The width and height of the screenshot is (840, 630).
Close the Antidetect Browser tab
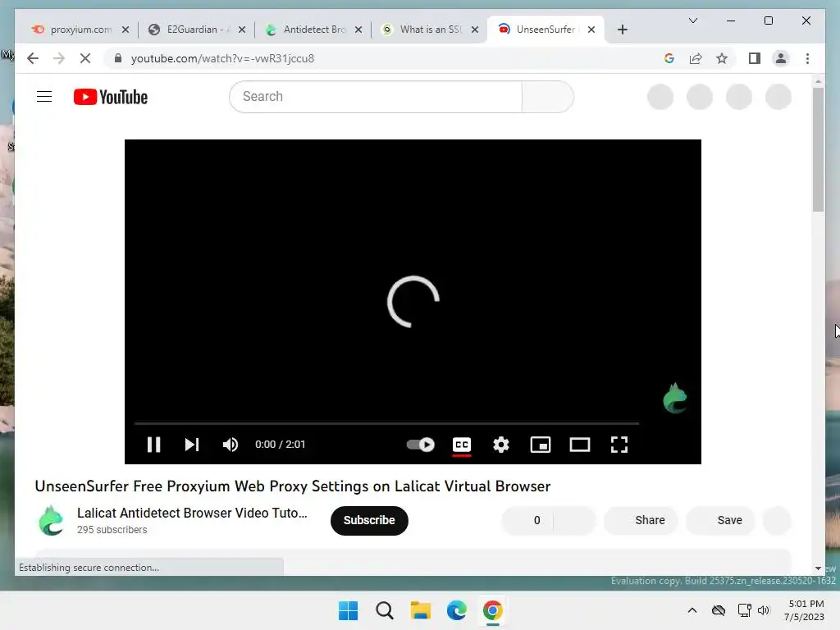358,30
